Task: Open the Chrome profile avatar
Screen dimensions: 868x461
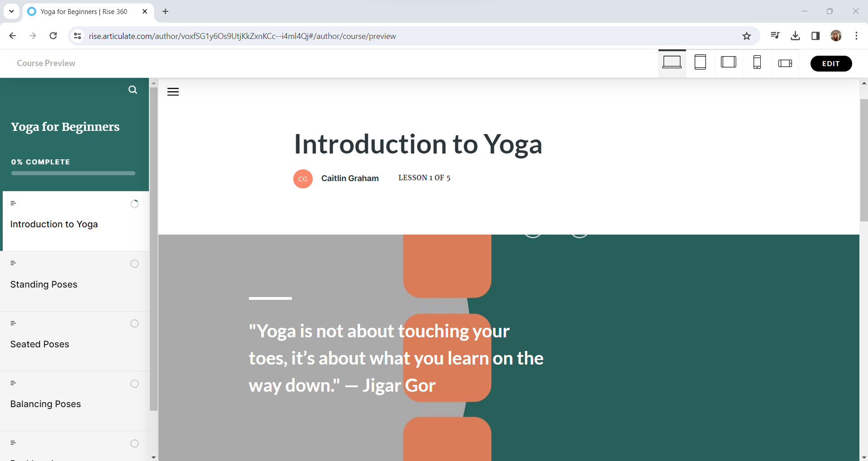Action: point(836,36)
